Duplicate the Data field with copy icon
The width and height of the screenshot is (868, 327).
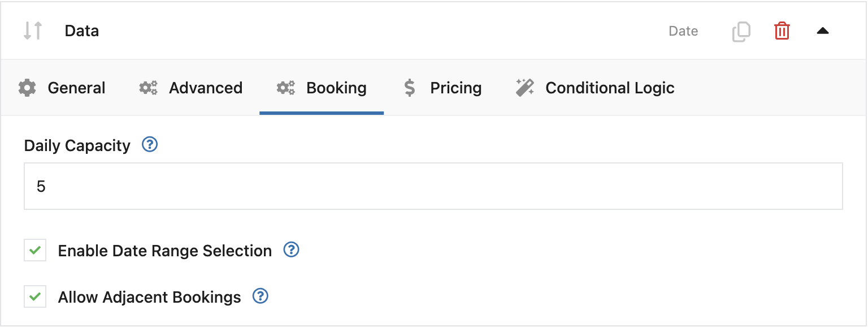[x=741, y=31]
